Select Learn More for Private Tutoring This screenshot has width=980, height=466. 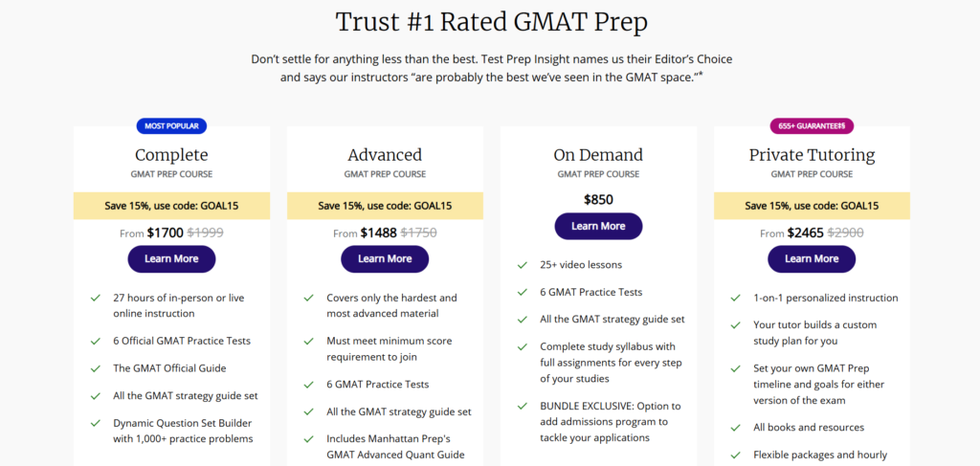click(x=812, y=258)
